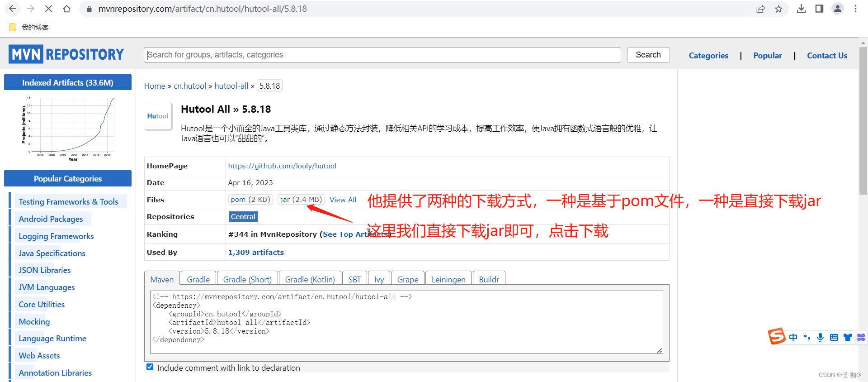Open Logging Frameworks category

[56, 236]
